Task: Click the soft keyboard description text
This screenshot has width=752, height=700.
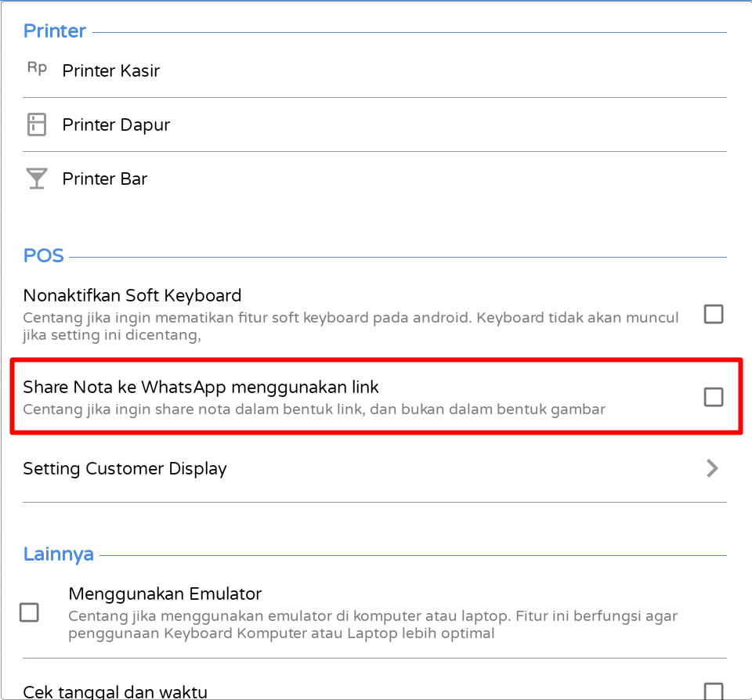Action: tap(351, 326)
